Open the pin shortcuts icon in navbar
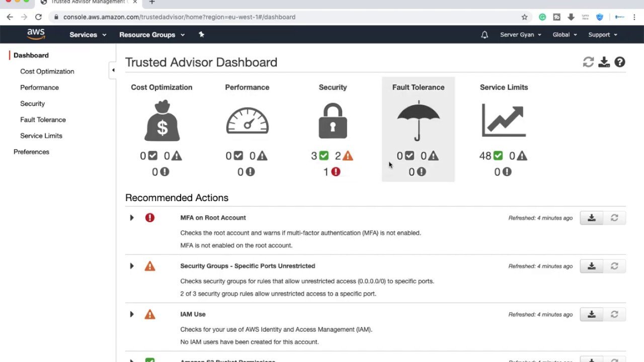The width and height of the screenshot is (644, 362). (x=201, y=35)
